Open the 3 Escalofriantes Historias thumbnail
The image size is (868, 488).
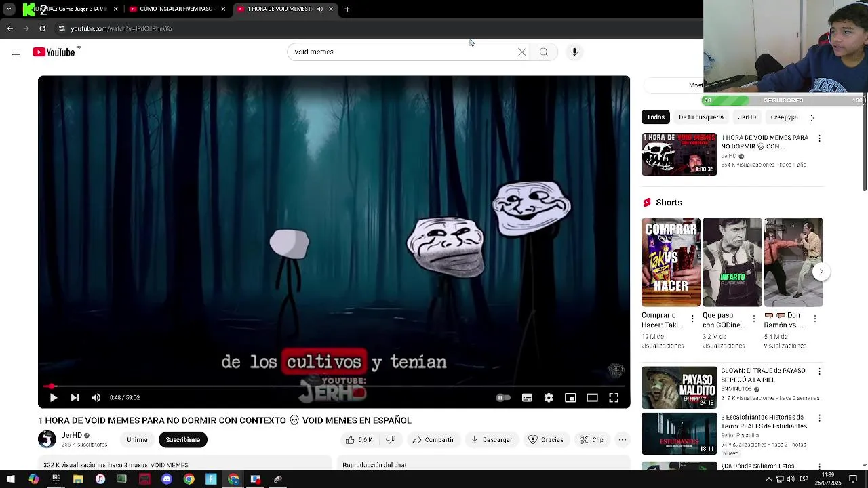[679, 434]
